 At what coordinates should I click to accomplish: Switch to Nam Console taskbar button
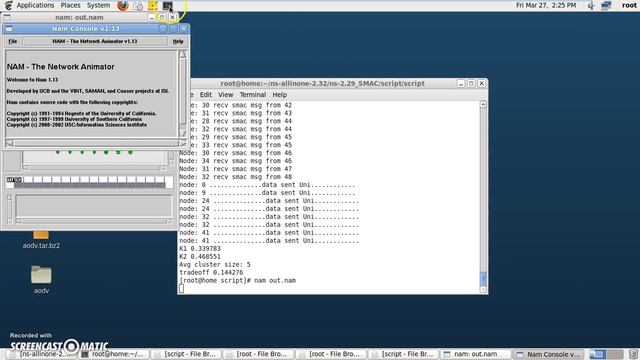[549, 354]
